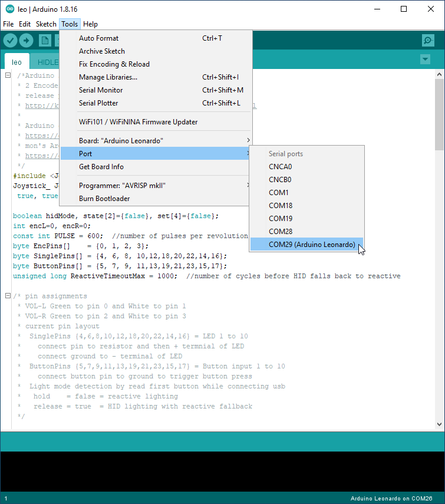
Task: Open the Help menu
Action: click(x=90, y=24)
